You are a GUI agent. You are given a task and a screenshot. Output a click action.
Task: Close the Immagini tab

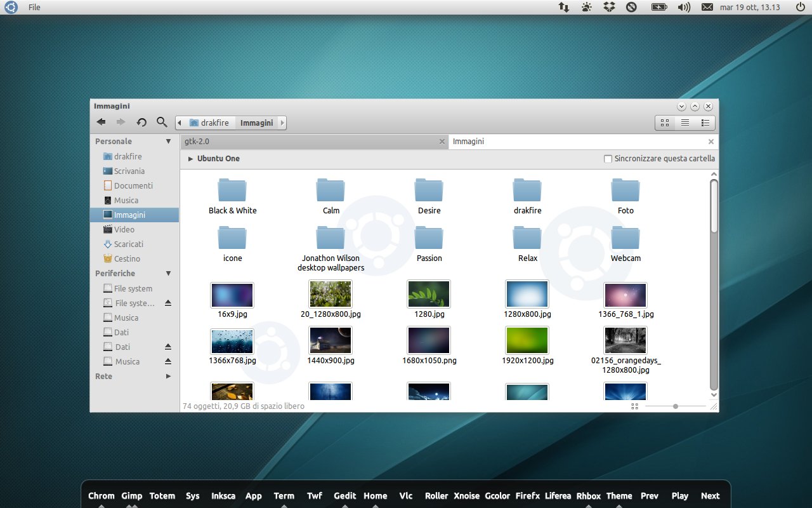(711, 142)
